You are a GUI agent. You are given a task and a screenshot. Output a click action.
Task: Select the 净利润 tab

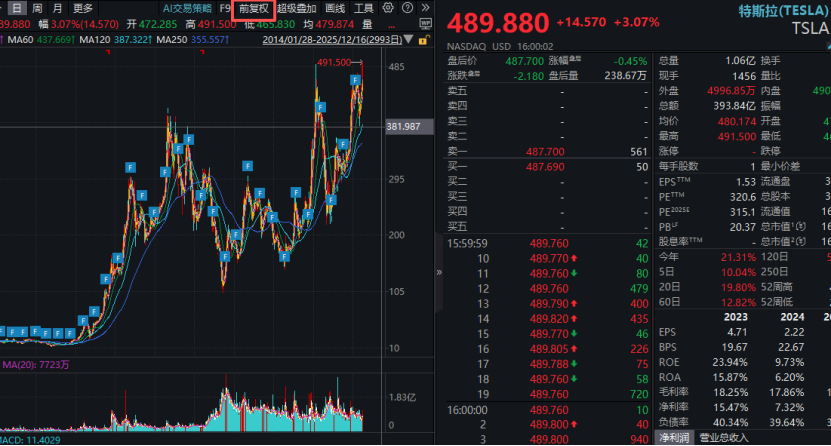tap(674, 438)
